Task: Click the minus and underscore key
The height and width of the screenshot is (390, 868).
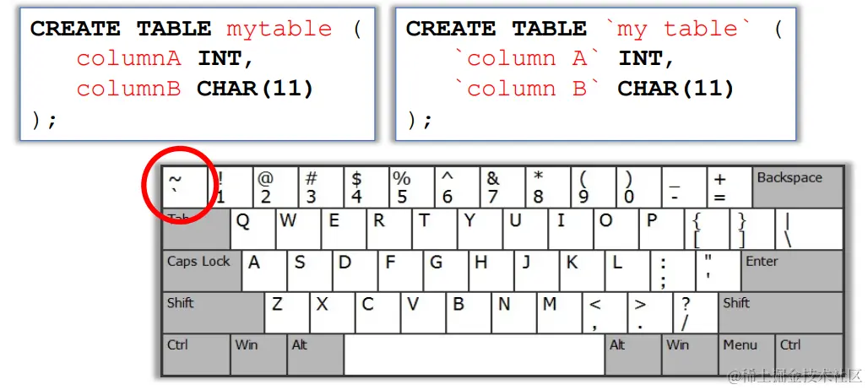Action: [684, 187]
